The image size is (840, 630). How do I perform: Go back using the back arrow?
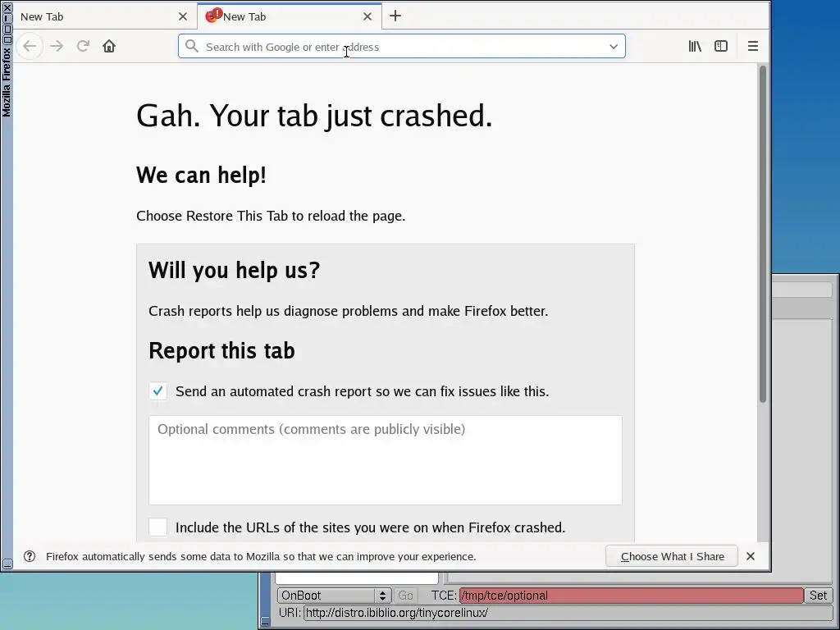coord(30,46)
